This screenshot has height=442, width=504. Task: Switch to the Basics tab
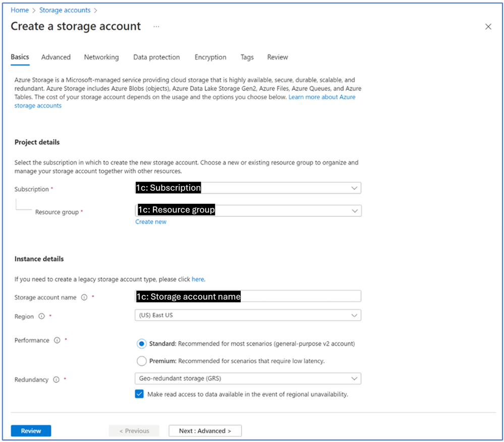[20, 57]
